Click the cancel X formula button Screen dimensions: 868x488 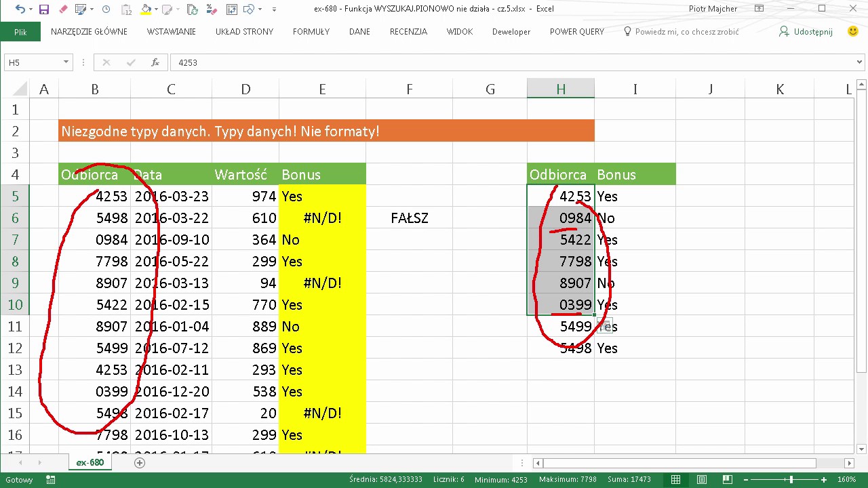[106, 62]
